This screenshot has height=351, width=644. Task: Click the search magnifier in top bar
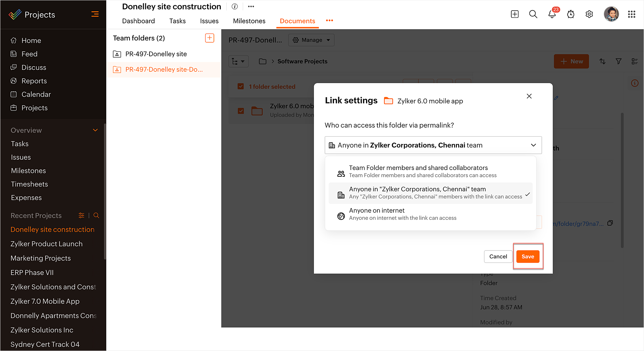tap(533, 15)
